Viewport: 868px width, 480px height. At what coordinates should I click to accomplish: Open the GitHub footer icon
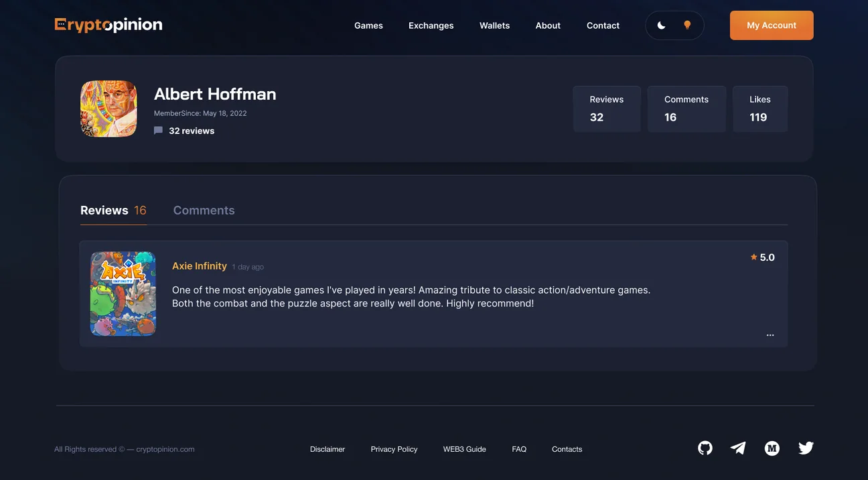[x=705, y=448]
